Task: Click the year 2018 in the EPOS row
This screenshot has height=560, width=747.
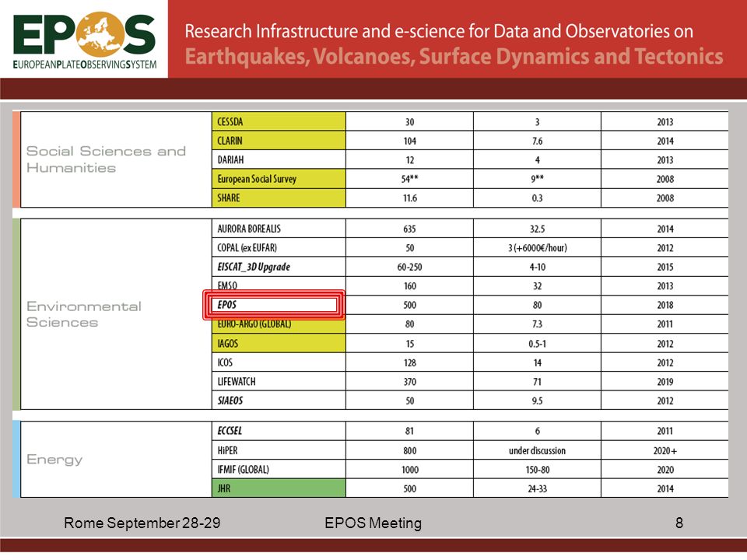Action: pos(665,305)
